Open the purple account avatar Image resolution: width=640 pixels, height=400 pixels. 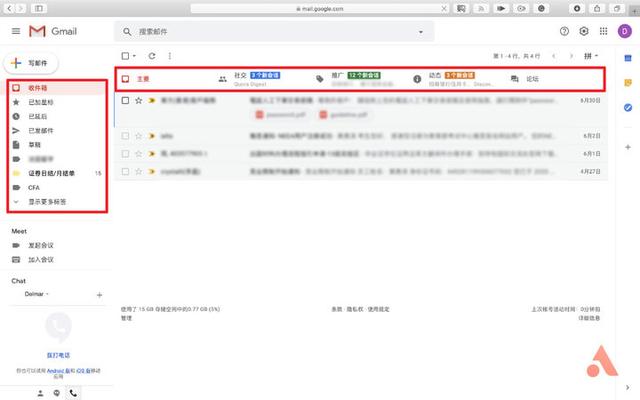click(x=624, y=31)
